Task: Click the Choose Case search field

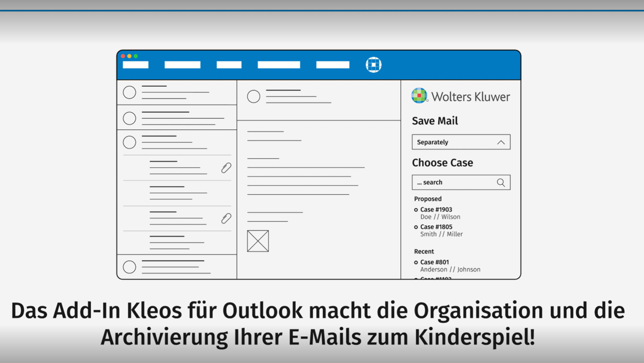Action: point(454,182)
